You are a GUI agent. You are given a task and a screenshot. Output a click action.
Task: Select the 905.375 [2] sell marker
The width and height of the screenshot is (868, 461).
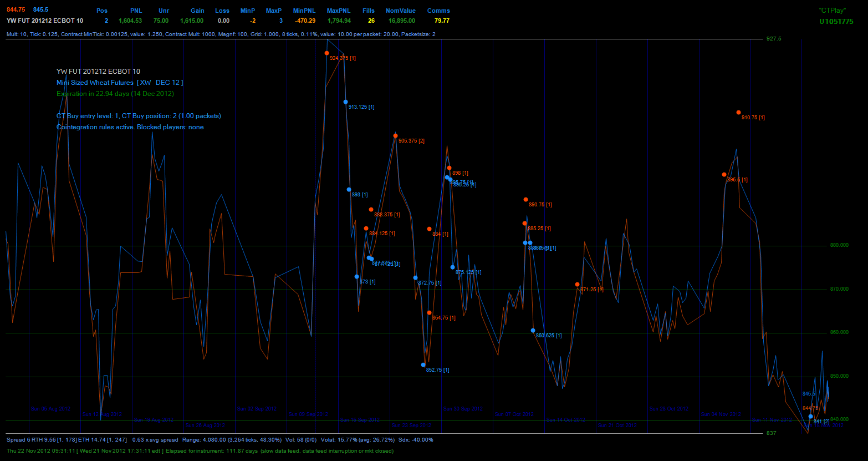coord(395,136)
